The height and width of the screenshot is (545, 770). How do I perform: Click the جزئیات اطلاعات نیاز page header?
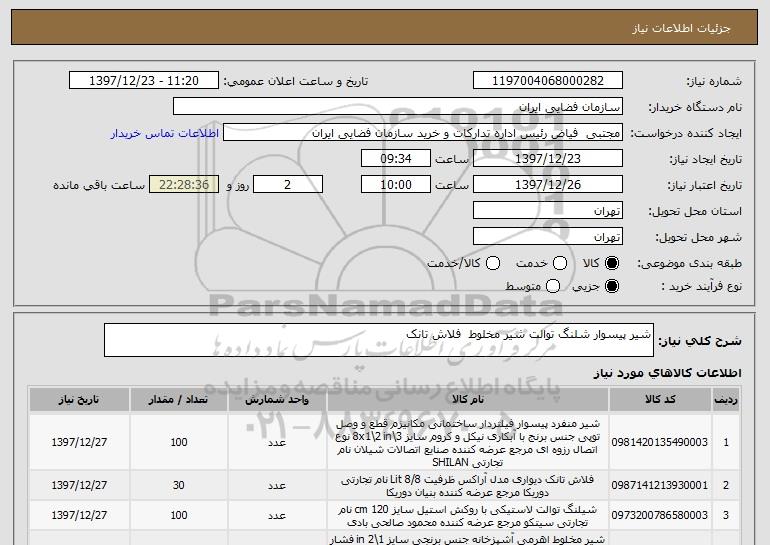[x=681, y=28]
